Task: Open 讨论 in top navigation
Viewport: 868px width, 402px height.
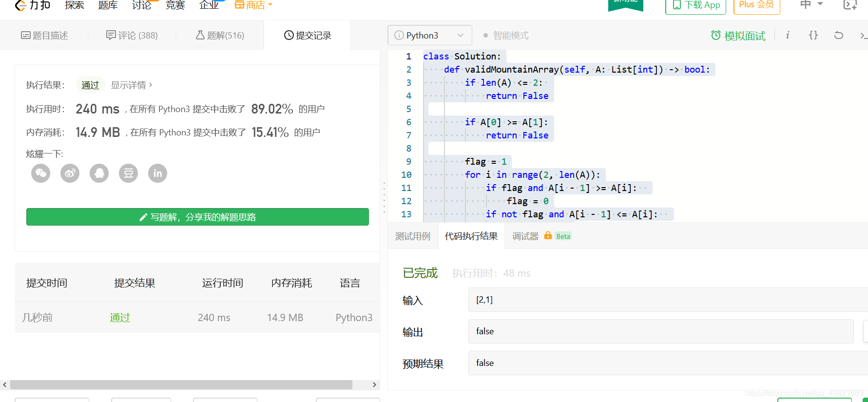Action: click(141, 5)
